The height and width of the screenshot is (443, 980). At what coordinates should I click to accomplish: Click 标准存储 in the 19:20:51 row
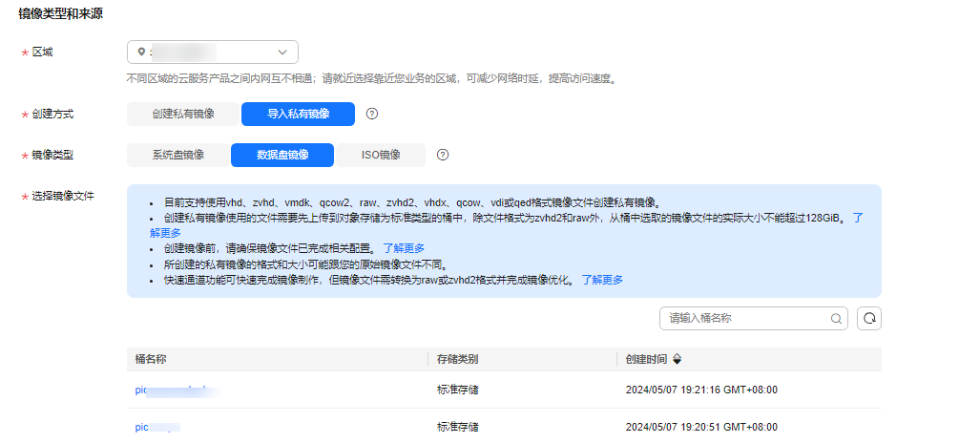457,428
